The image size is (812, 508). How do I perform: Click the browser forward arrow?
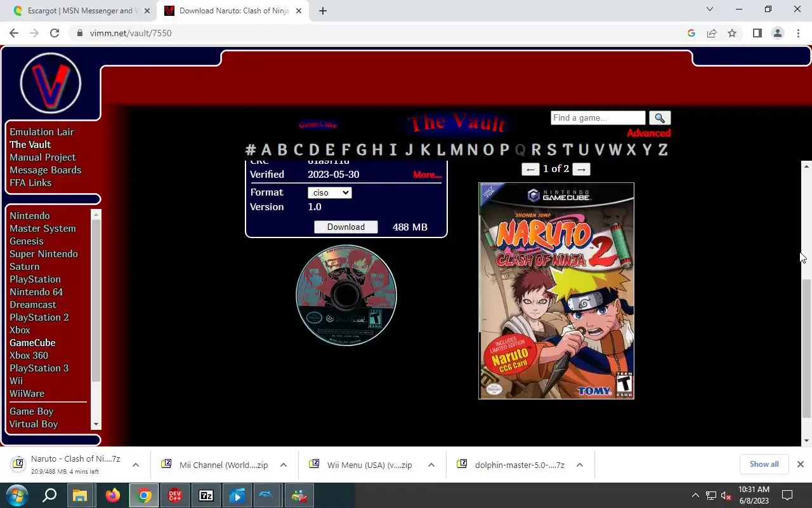(x=34, y=33)
